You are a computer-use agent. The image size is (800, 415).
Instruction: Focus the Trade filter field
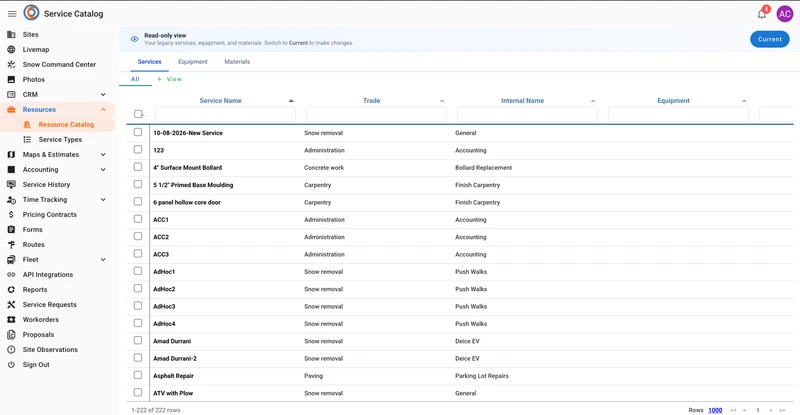pyautogui.click(x=377, y=114)
